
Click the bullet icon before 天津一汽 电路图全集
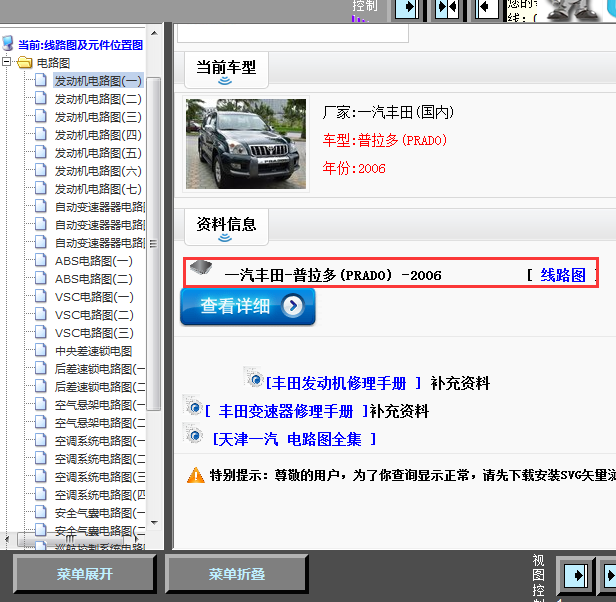pos(192,434)
